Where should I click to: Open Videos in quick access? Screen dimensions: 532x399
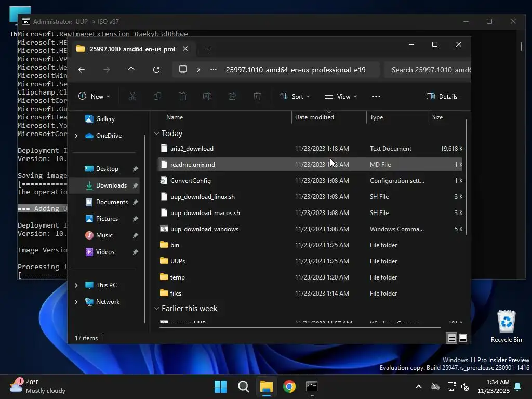pos(104,252)
